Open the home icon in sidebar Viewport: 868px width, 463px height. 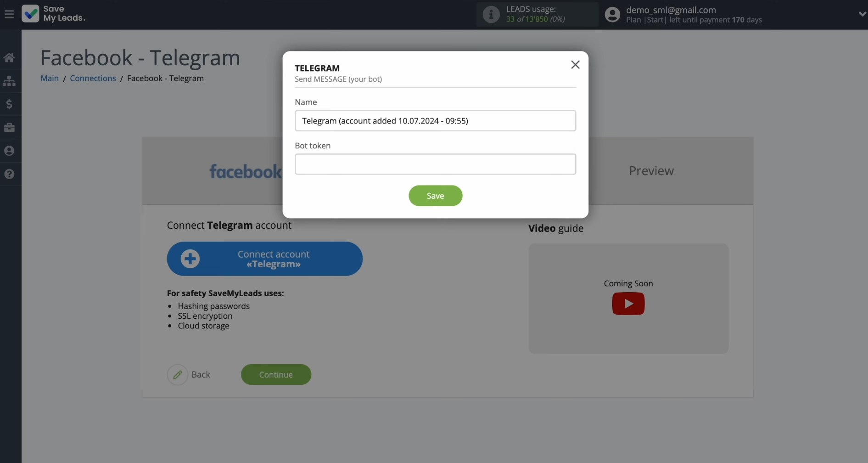9,57
